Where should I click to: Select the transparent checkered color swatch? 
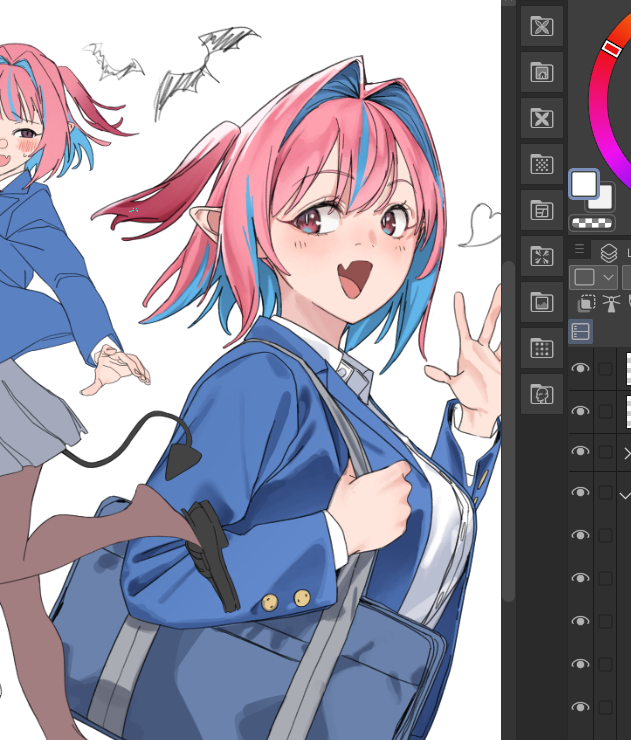click(x=592, y=223)
